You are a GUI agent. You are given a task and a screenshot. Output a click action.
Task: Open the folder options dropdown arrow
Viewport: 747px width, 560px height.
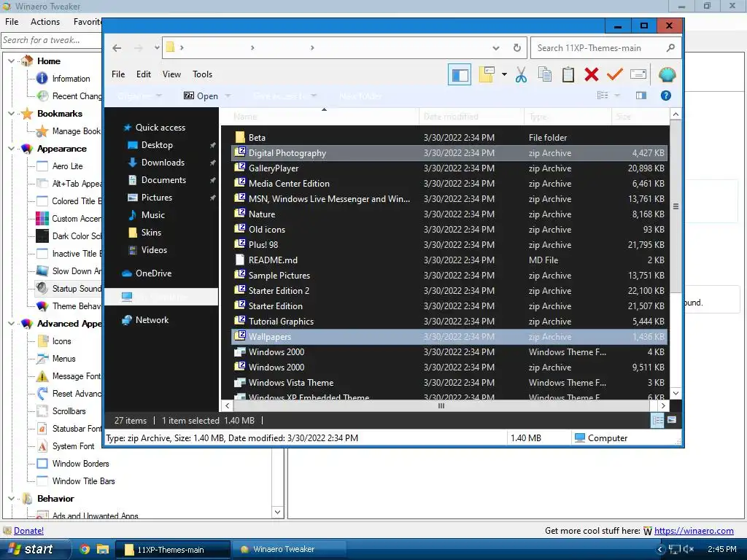(504, 75)
